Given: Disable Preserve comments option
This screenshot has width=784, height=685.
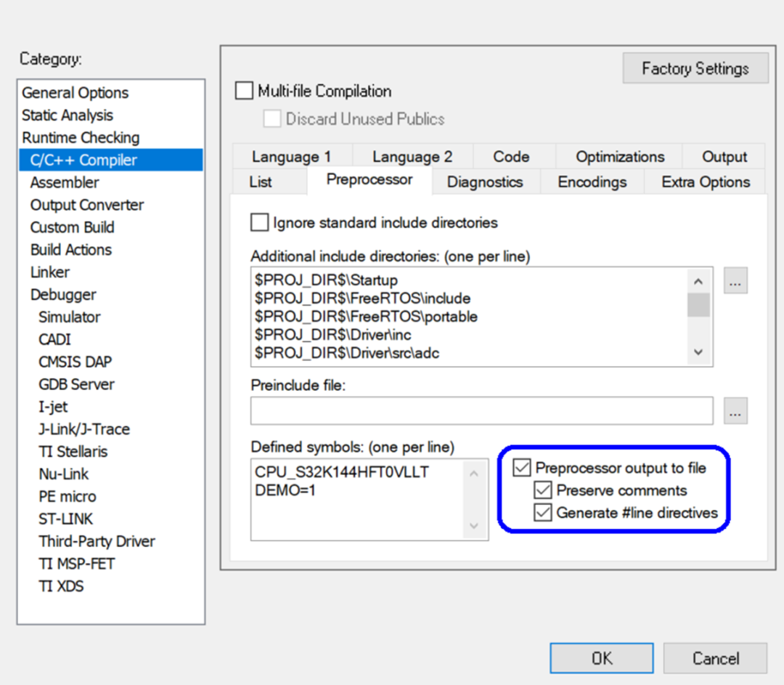Looking at the screenshot, I should click(543, 490).
